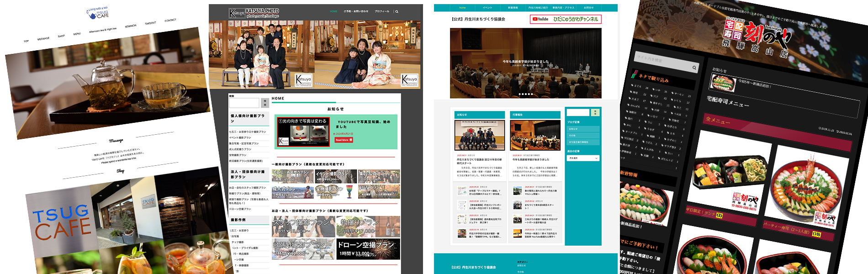This screenshot has width=868, height=274.
Task: Open SHOP in the TSUG CAFE navigation
Action: [x=61, y=36]
